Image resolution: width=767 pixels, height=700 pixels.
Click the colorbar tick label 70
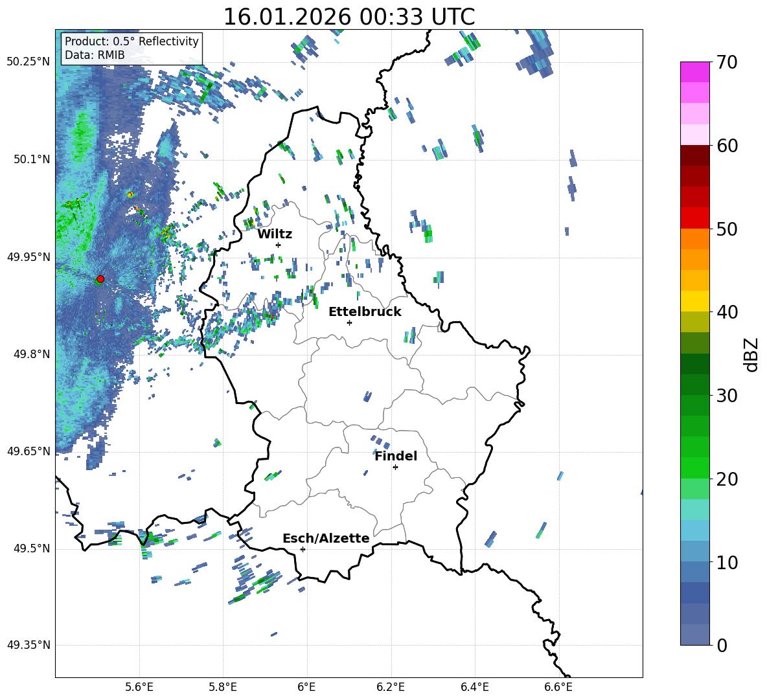[x=726, y=63]
